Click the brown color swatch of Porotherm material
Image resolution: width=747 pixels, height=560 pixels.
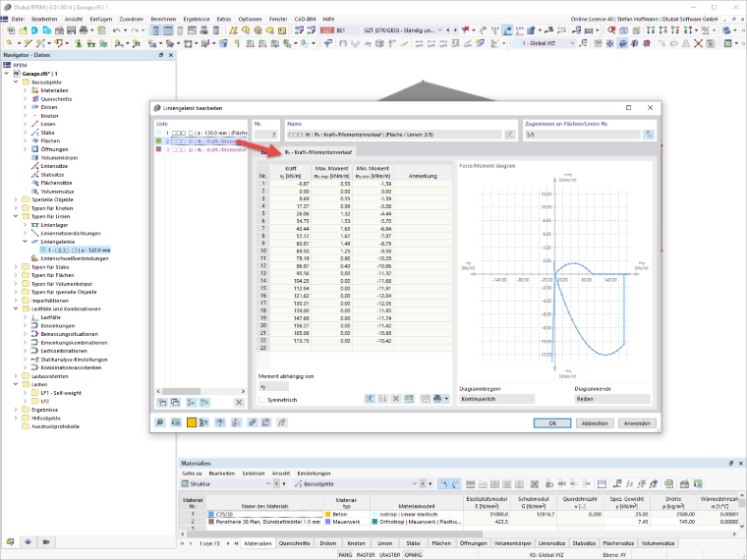coord(211,522)
